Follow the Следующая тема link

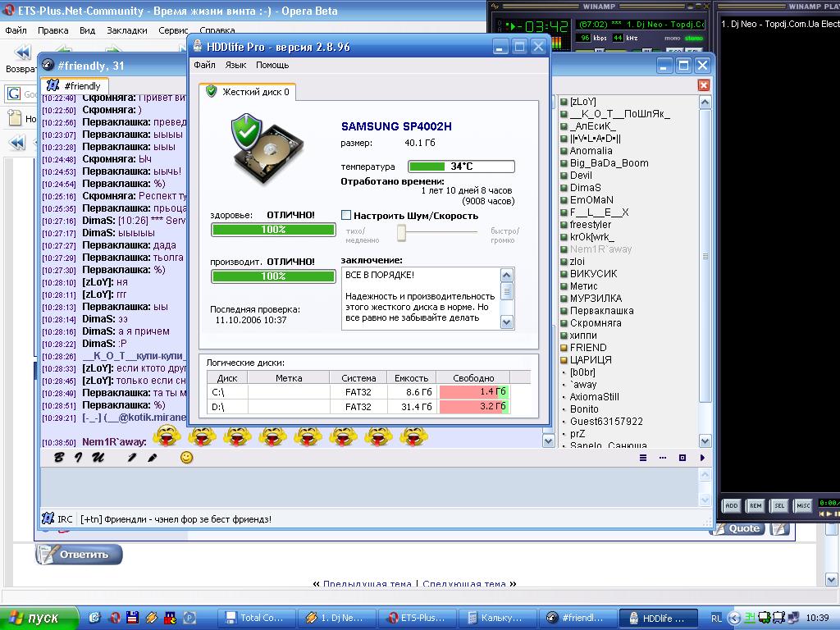[x=465, y=584]
